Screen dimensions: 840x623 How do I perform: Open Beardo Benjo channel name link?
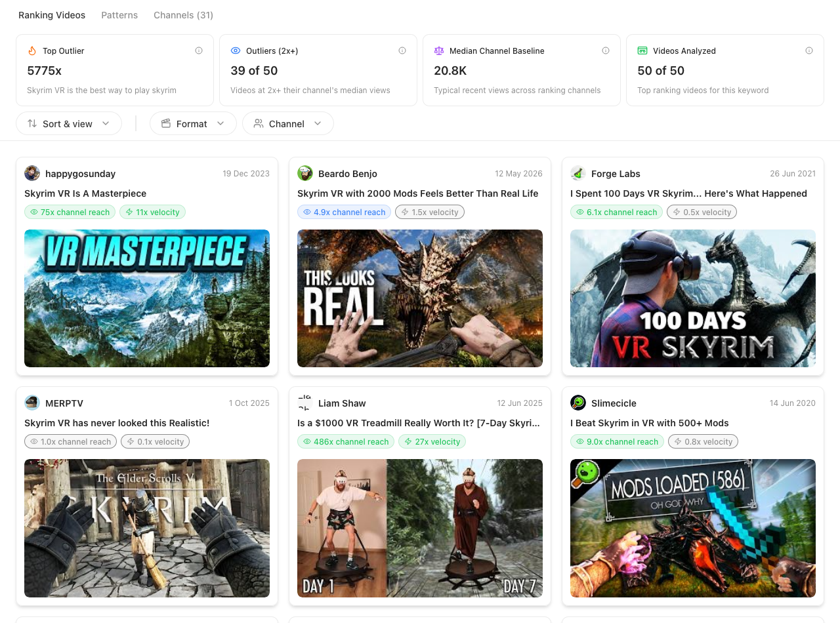click(x=348, y=174)
